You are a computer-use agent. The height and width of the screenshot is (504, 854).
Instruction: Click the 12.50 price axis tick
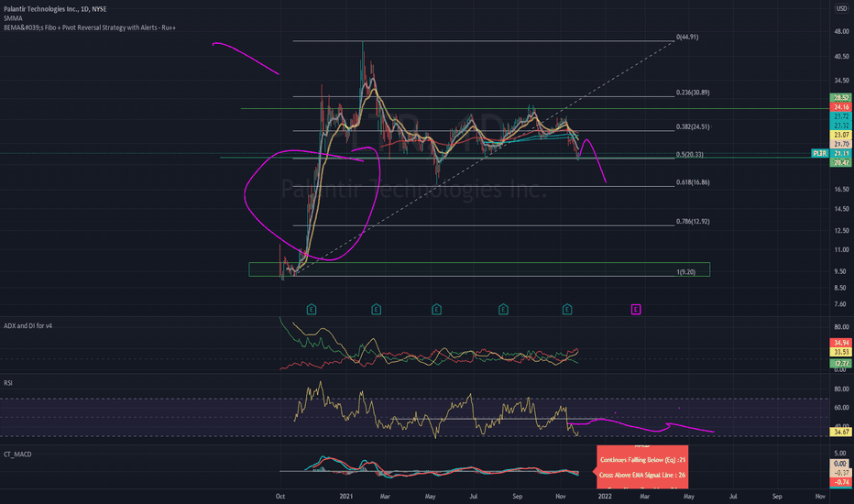pyautogui.click(x=841, y=231)
